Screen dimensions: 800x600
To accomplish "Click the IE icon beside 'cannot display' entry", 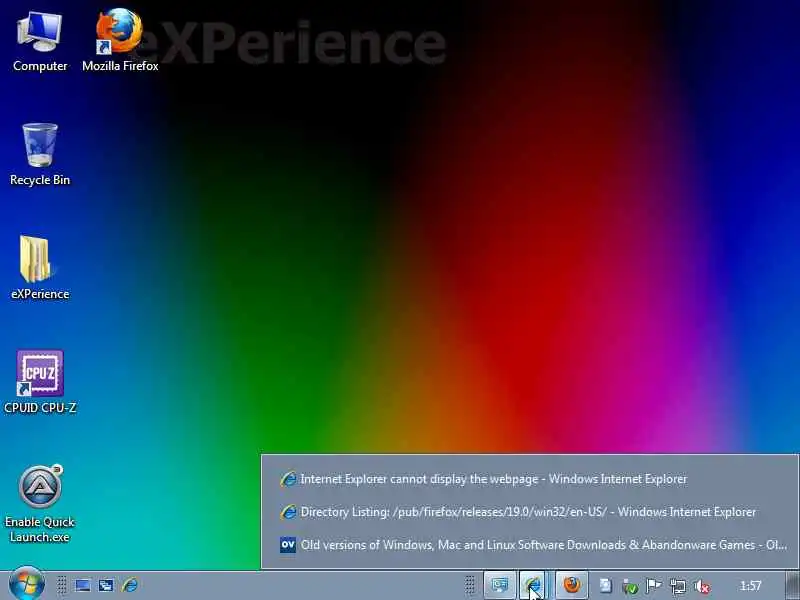I will tap(288, 479).
